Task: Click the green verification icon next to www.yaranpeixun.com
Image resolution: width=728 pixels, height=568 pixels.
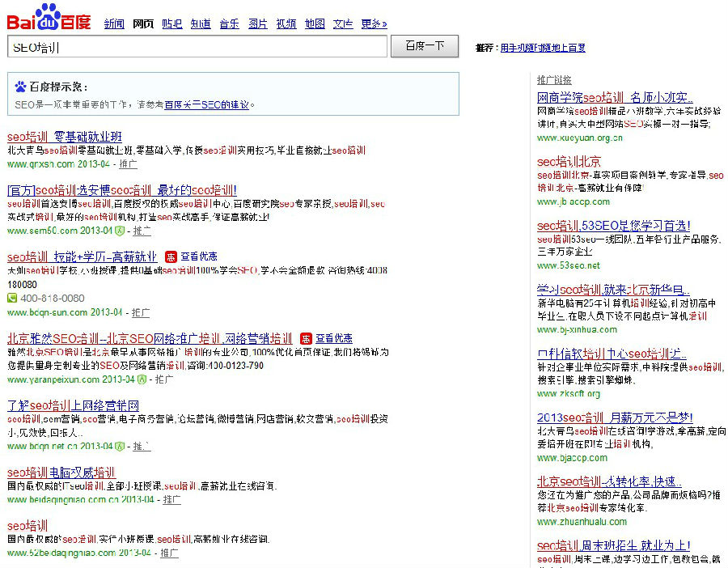Action: pyautogui.click(x=142, y=379)
